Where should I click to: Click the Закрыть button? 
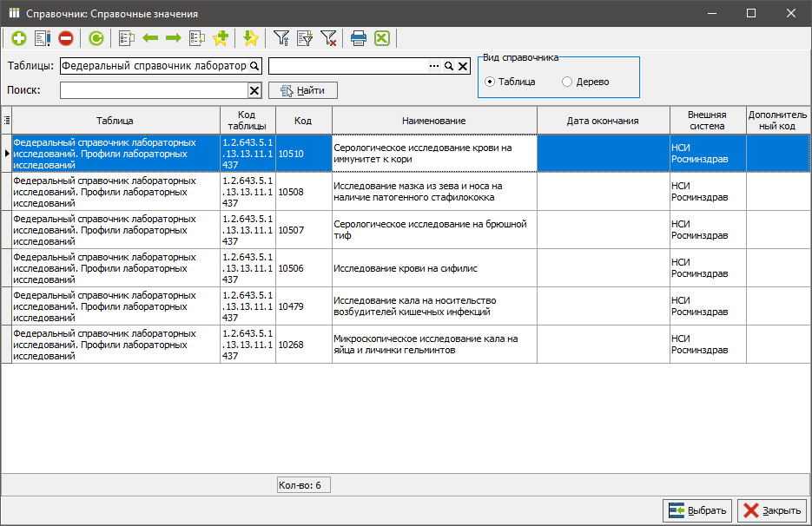click(772, 510)
